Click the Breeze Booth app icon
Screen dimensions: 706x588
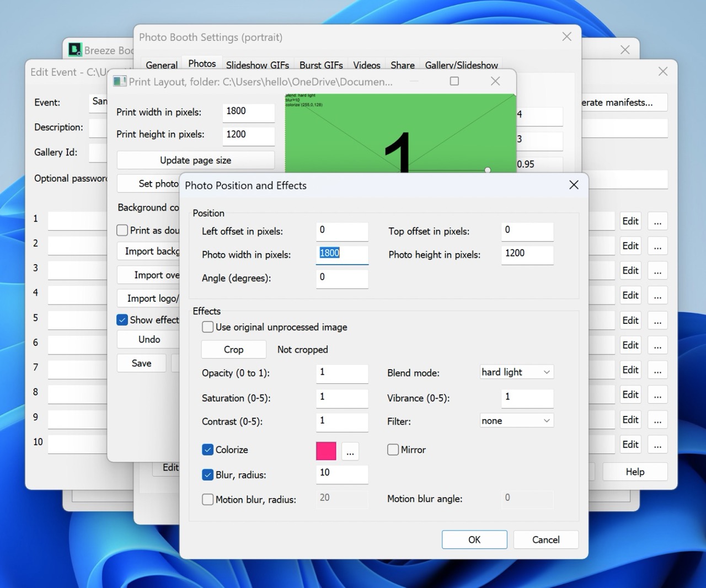pos(75,50)
